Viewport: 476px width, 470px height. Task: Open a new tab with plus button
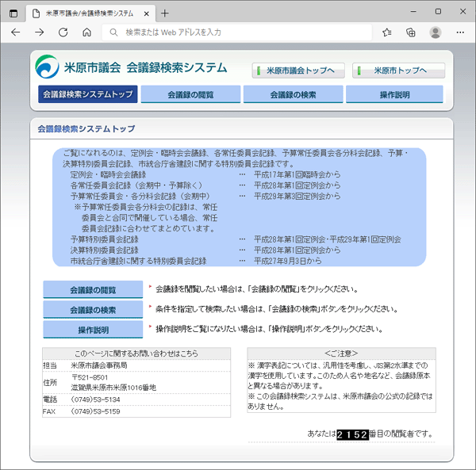[165, 13]
